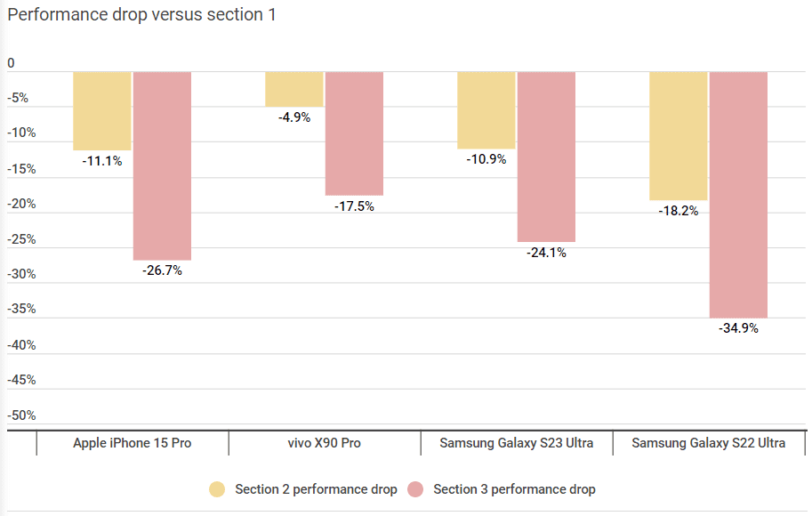
Task: Select the pink Samsung Galaxy S23 Ultra bar
Action: coord(546,157)
